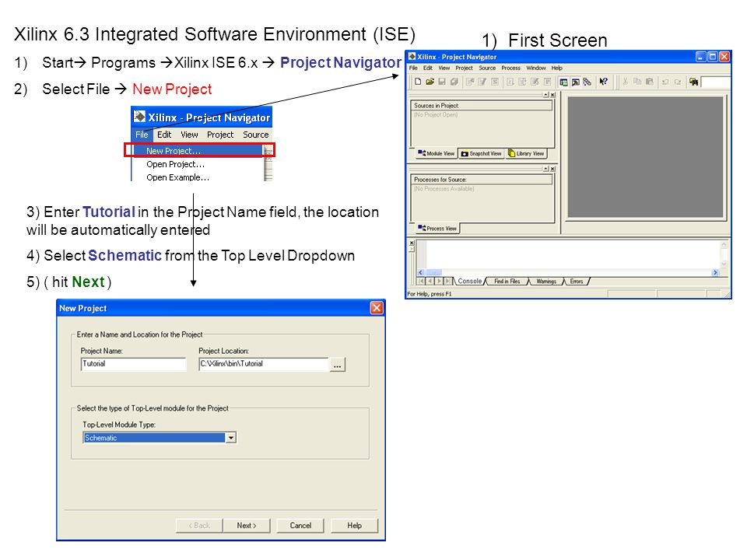Open the Window menu in Project Navigator

(x=536, y=68)
